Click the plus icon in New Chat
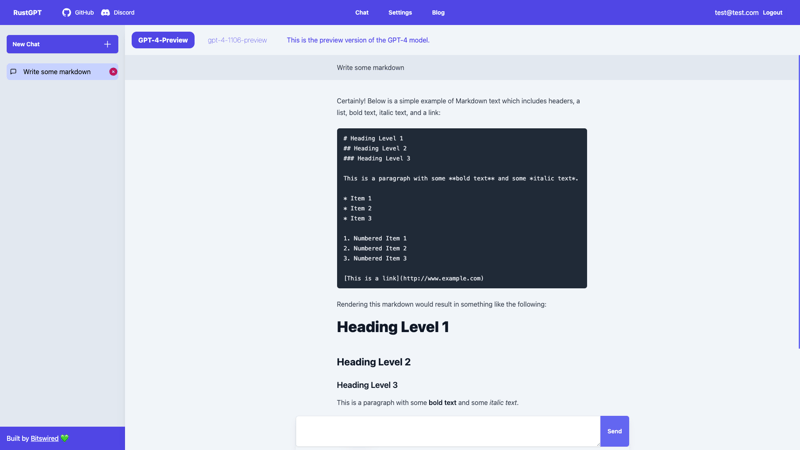Viewport: 800px width, 450px height. (107, 44)
